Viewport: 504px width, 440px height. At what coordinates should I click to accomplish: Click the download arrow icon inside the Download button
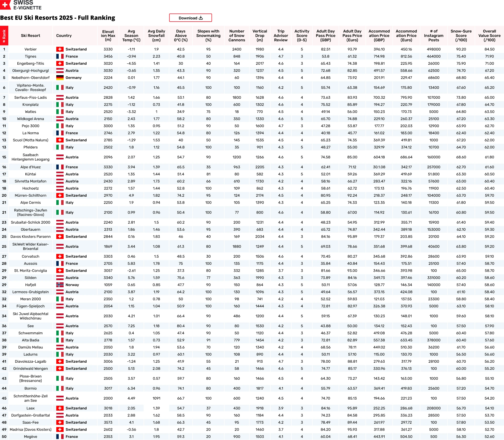[201, 18]
